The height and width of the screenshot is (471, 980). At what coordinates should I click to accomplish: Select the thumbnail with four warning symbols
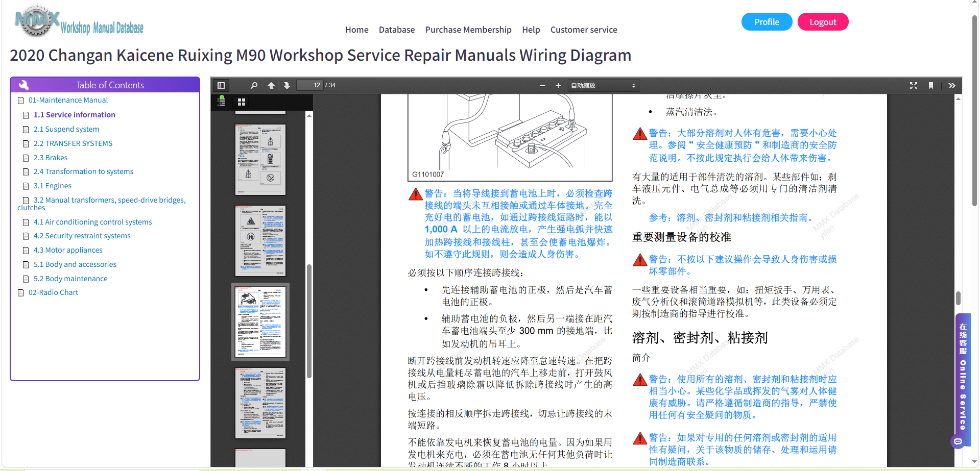click(260, 160)
